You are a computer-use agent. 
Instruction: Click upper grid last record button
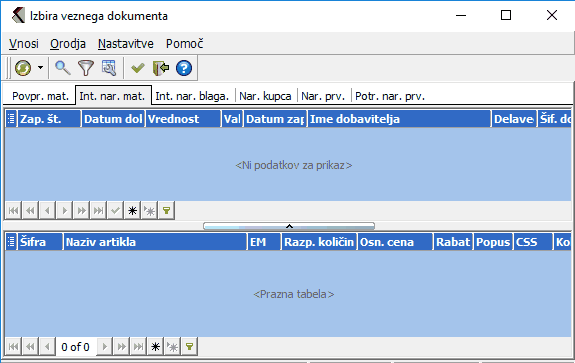click(x=98, y=210)
